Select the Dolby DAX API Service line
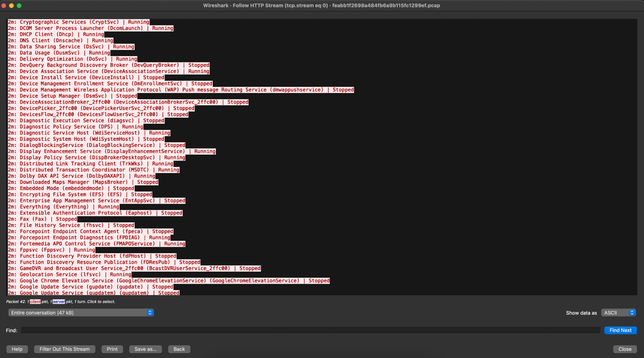 click(82, 176)
